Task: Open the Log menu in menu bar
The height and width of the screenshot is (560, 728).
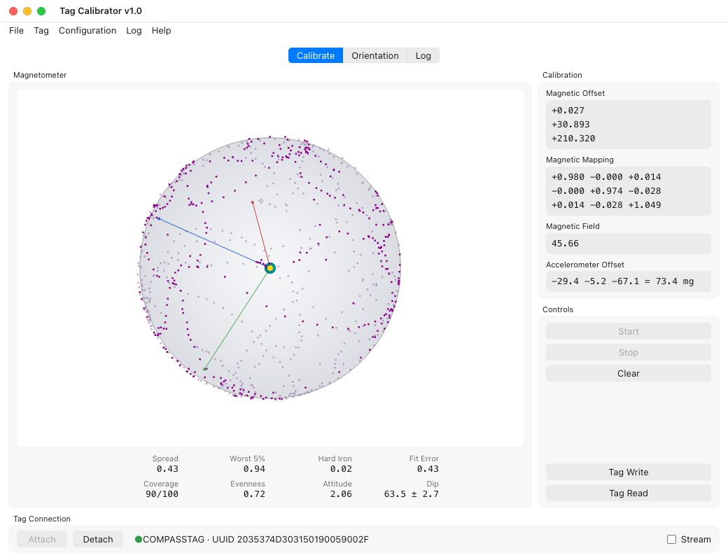Action: pos(134,31)
